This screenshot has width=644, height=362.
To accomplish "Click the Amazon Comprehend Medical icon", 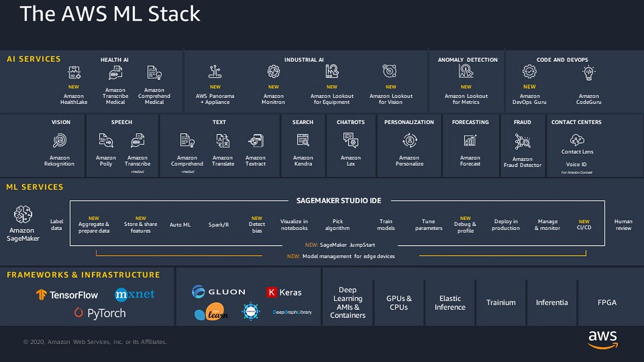I will pyautogui.click(x=154, y=72).
